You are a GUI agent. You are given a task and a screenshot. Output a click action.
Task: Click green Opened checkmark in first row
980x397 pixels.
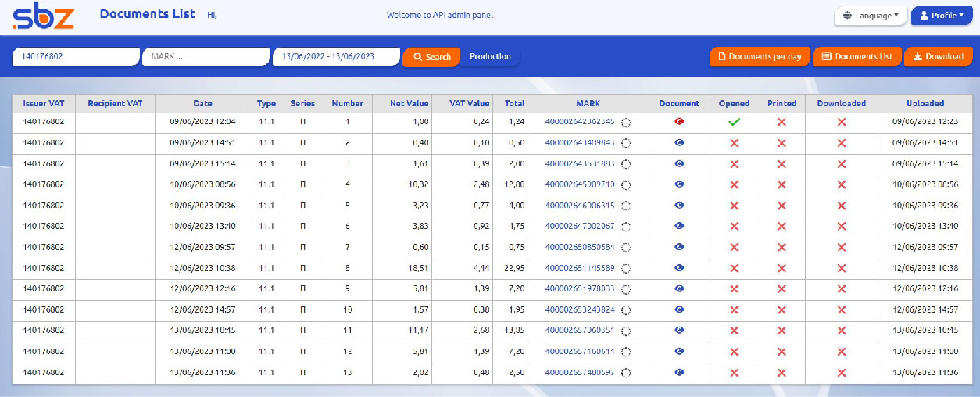pos(734,122)
